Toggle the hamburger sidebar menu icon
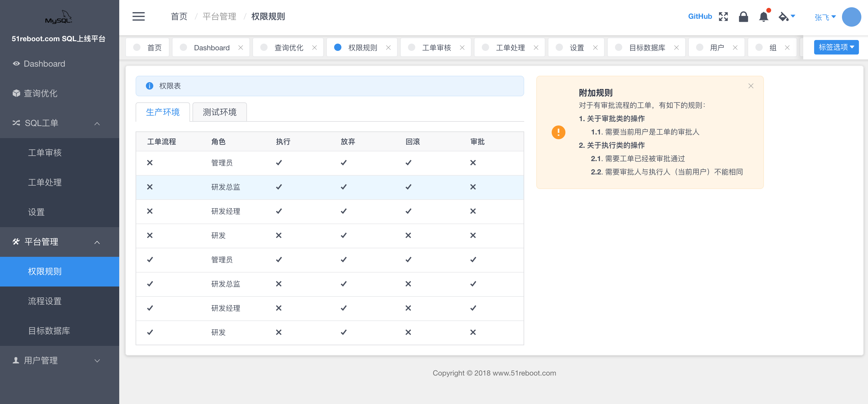The height and width of the screenshot is (404, 868). coord(139,17)
